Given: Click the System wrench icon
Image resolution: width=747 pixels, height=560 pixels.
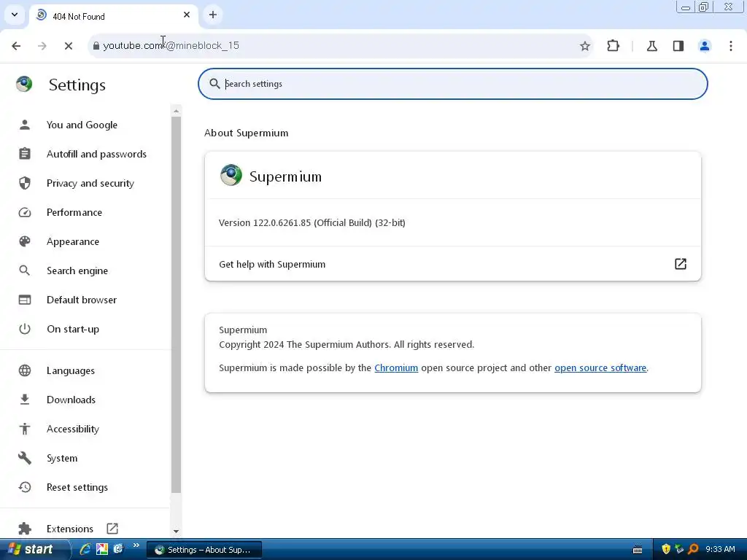Looking at the screenshot, I should (25, 458).
